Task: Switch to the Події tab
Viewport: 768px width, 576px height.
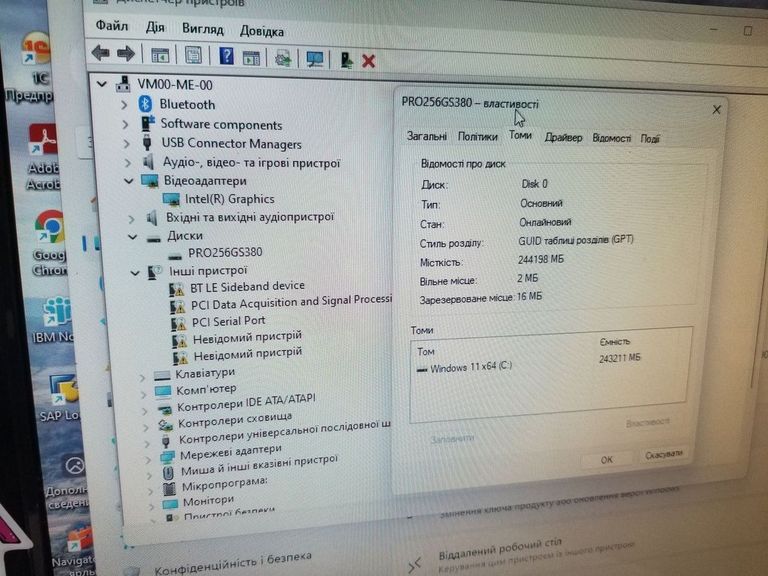Action: click(650, 139)
